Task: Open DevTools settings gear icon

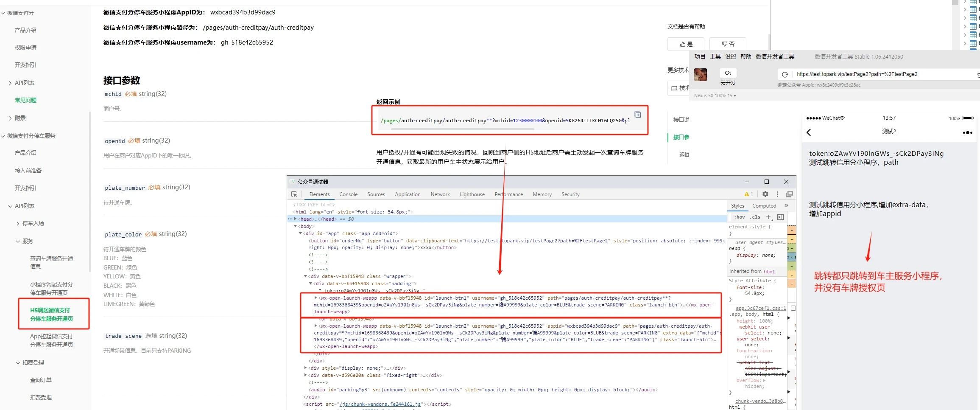Action: point(765,194)
